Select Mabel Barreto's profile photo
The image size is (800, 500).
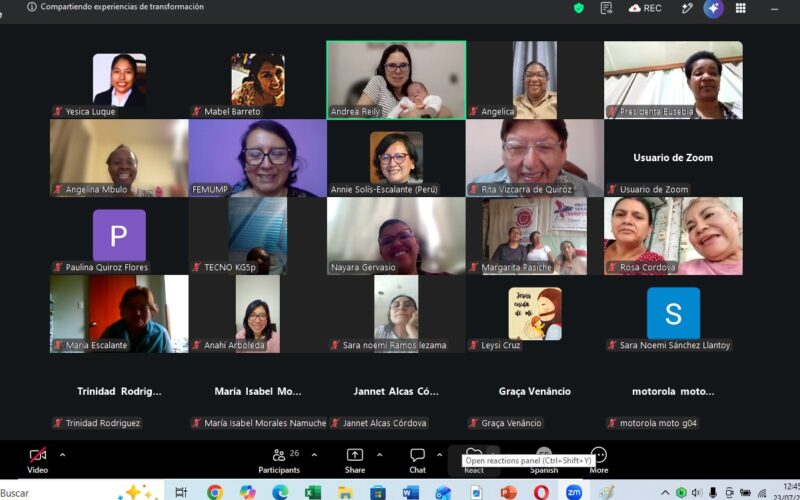pos(258,80)
